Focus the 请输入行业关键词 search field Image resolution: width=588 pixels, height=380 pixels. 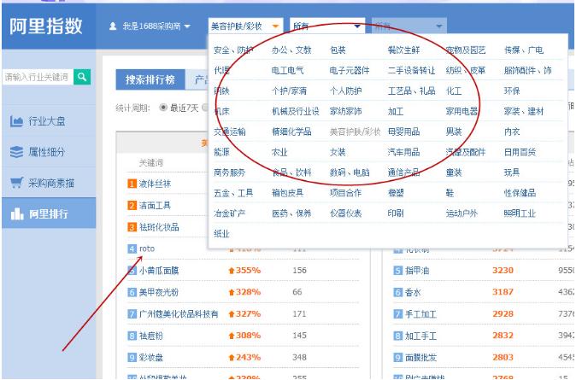pos(38,77)
